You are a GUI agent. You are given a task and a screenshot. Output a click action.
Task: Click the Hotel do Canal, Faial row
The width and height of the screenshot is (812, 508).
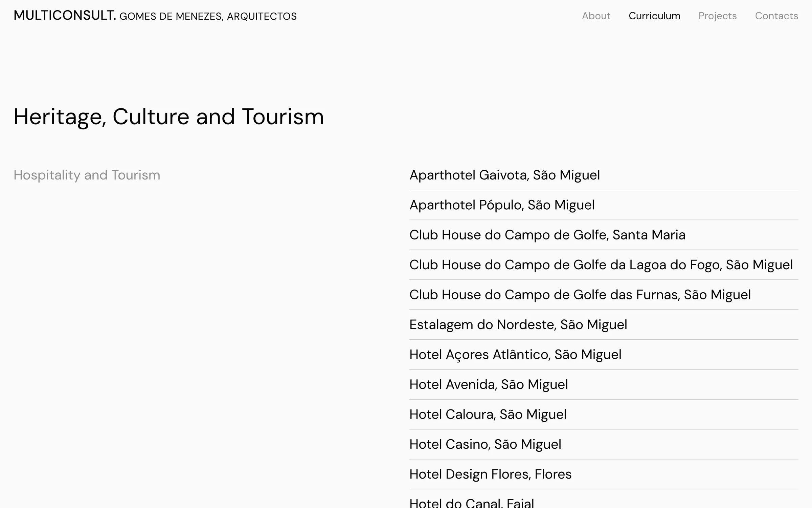click(472, 503)
